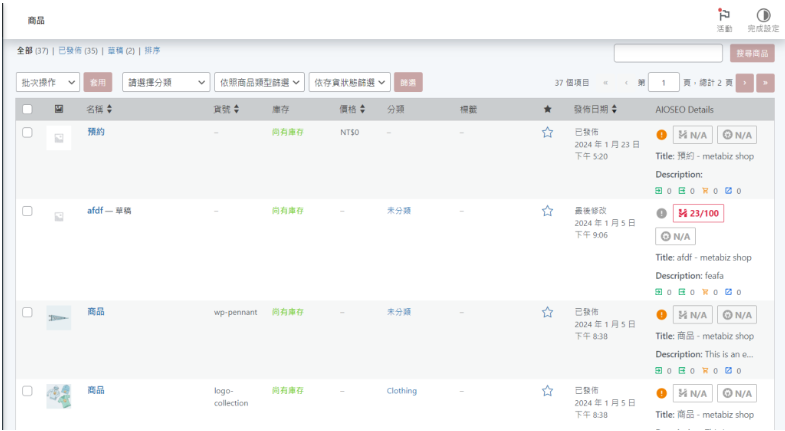
Task: Switch to the 已發佈 (35) filter
Action: click(78, 51)
